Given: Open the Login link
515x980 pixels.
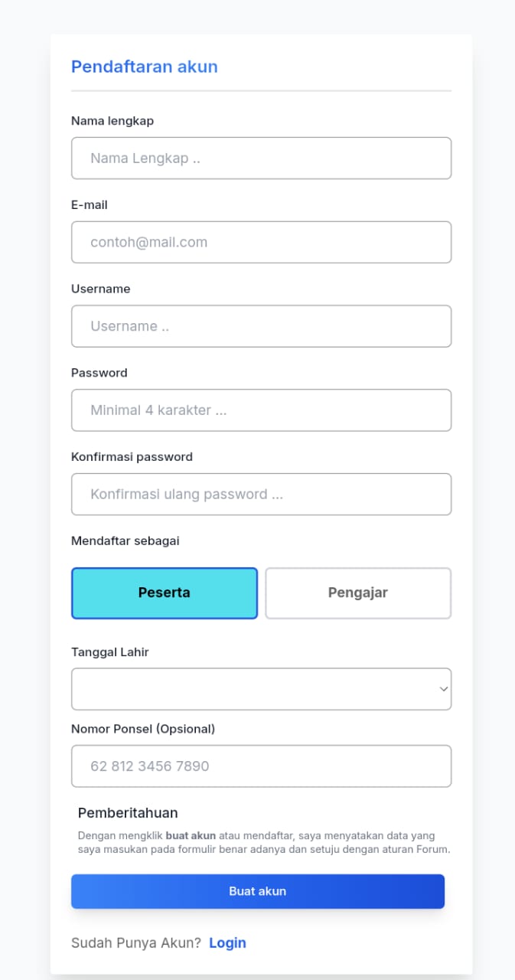Looking at the screenshot, I should pos(227,942).
